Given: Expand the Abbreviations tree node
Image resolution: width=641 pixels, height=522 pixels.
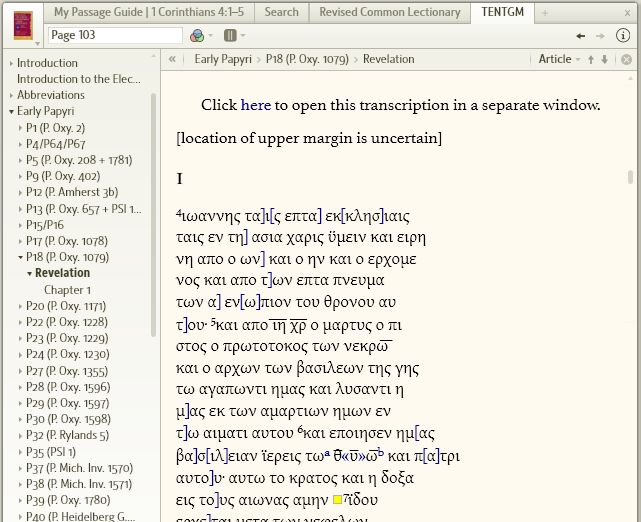Looking at the screenshot, I should pyautogui.click(x=11, y=95).
